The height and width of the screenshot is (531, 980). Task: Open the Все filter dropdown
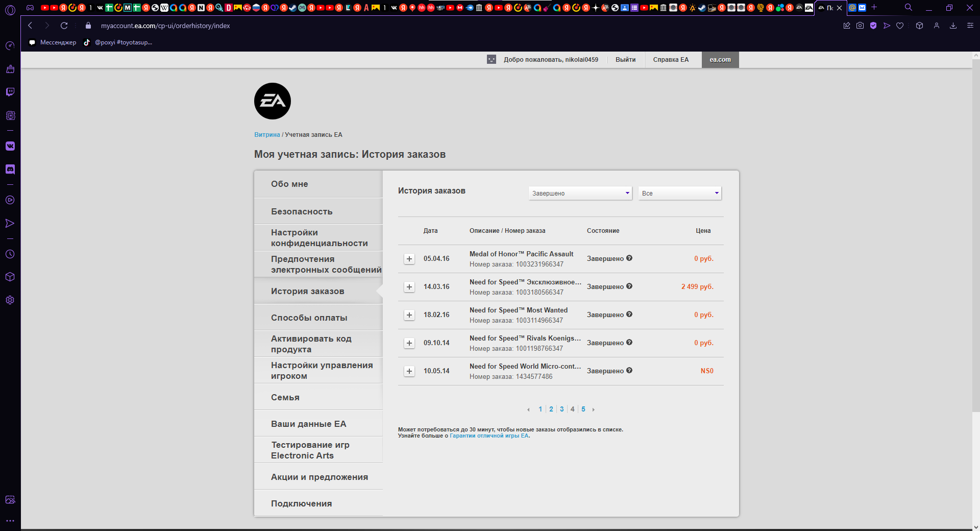click(x=680, y=193)
